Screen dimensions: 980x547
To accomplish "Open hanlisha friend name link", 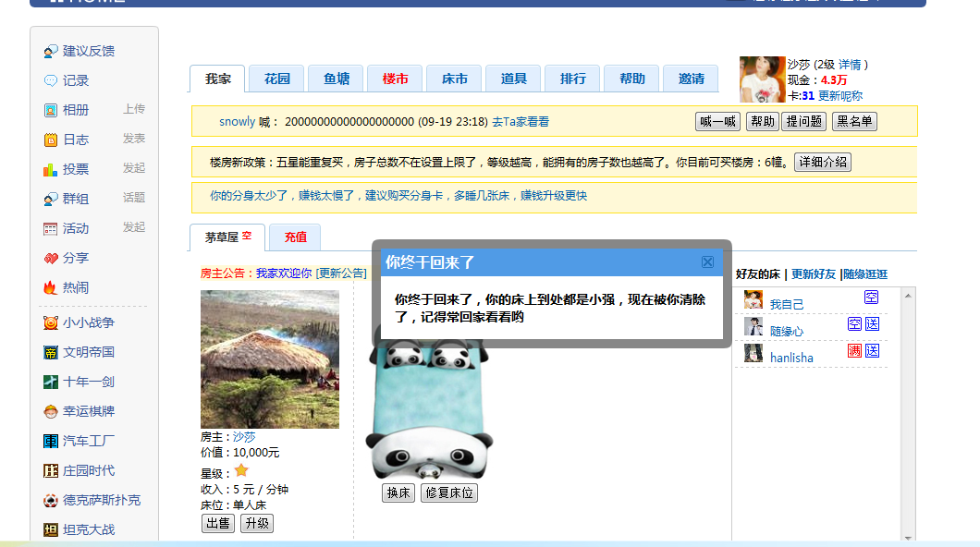I will (791, 358).
